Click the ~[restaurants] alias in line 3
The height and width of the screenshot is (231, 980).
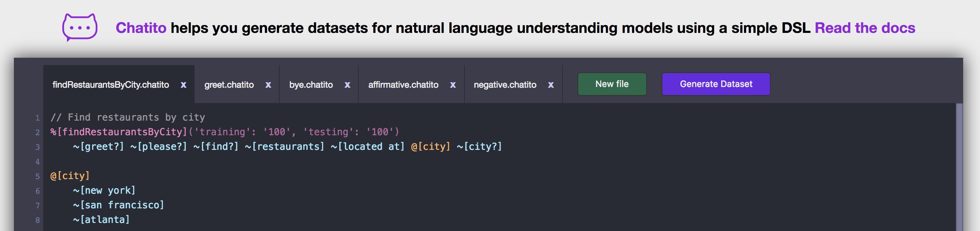click(x=285, y=147)
